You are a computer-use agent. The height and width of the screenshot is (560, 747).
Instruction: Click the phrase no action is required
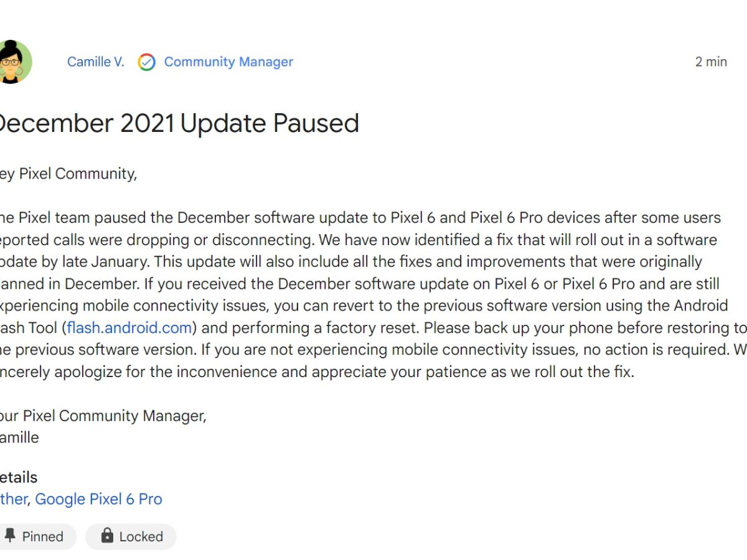coord(654,350)
